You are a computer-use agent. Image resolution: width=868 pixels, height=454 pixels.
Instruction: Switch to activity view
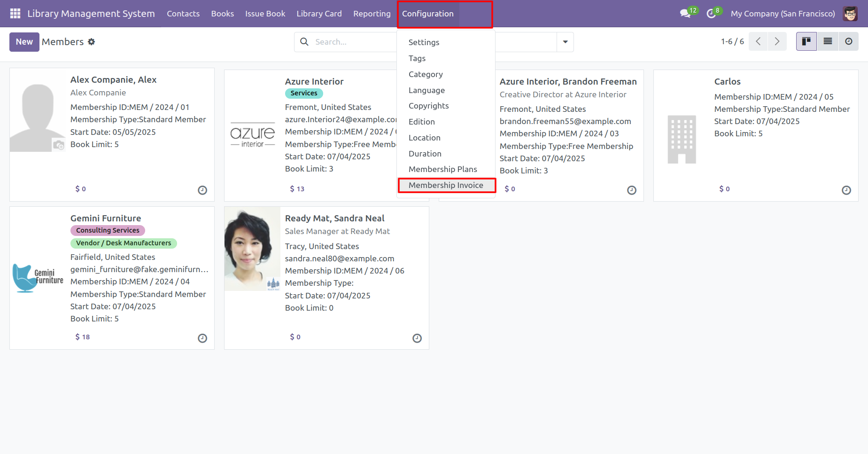848,42
